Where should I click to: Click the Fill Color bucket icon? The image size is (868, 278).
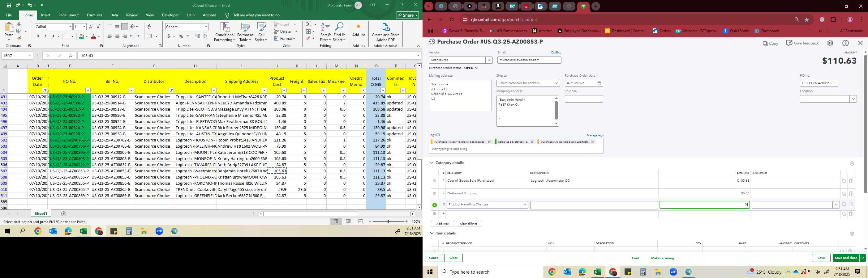coord(81,36)
